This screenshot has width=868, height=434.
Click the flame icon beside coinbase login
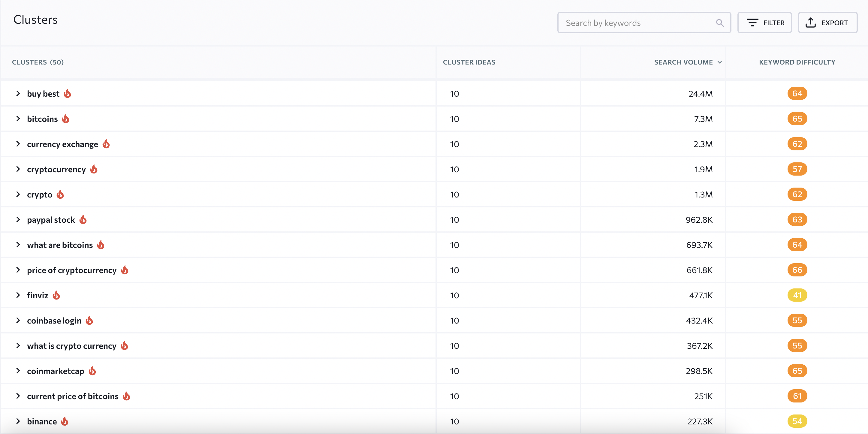coord(89,321)
